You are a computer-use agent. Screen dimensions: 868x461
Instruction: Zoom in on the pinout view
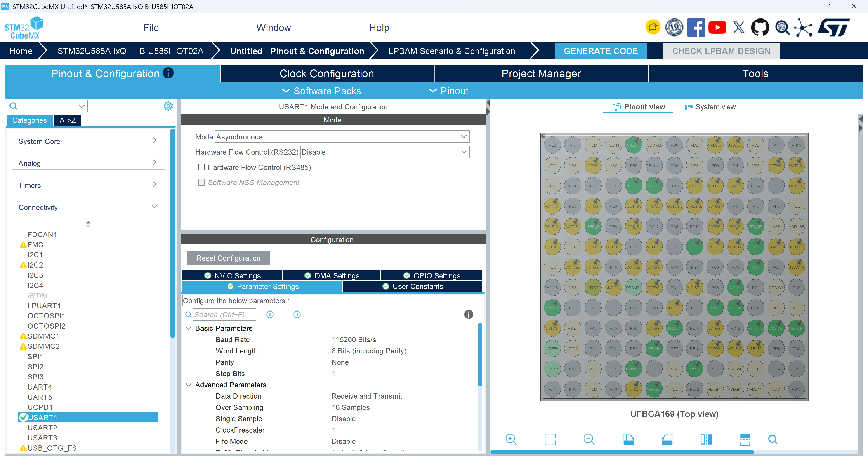(x=511, y=439)
